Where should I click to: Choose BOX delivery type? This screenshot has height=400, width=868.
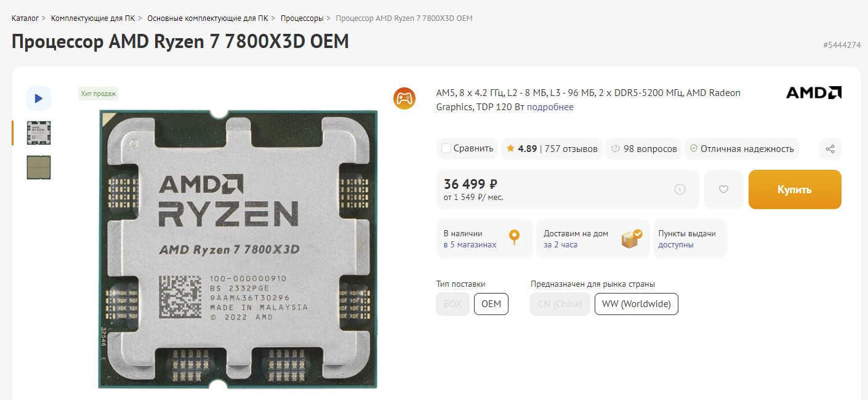(x=452, y=304)
